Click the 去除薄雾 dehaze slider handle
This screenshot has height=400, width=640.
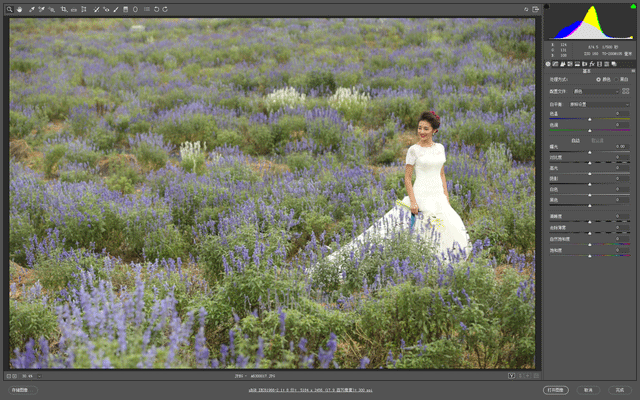tap(589, 233)
